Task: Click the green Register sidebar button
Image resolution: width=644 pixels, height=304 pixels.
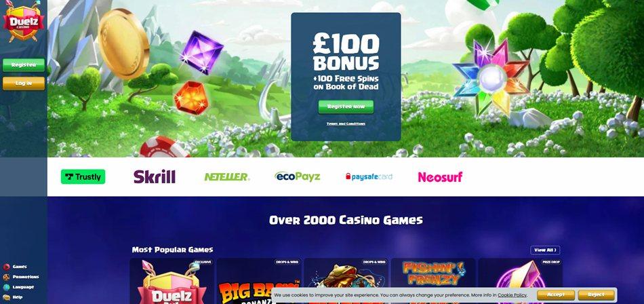Action: tap(24, 65)
